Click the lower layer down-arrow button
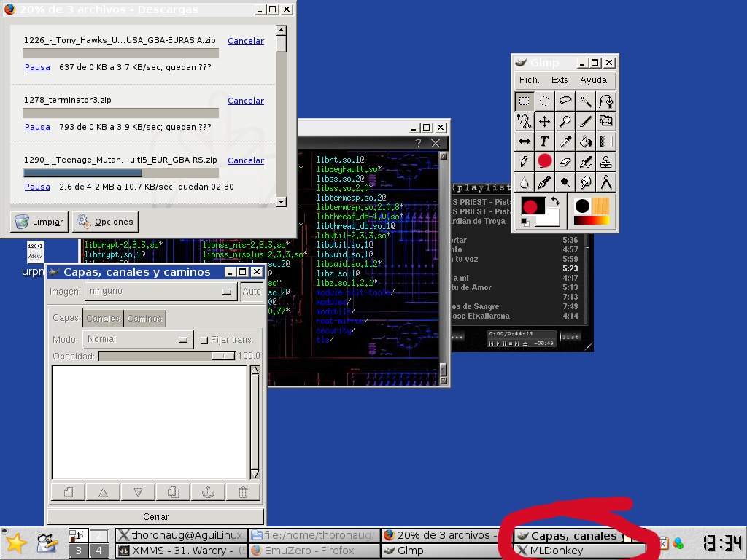This screenshot has height=560, width=747. tap(138, 492)
